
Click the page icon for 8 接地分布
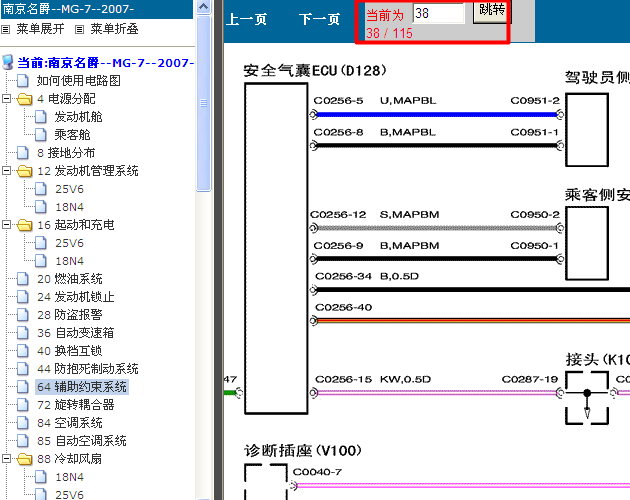point(23,153)
